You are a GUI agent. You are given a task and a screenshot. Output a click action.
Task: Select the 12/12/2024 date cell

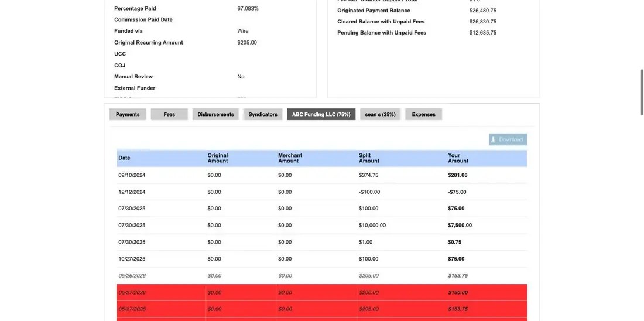coord(132,192)
